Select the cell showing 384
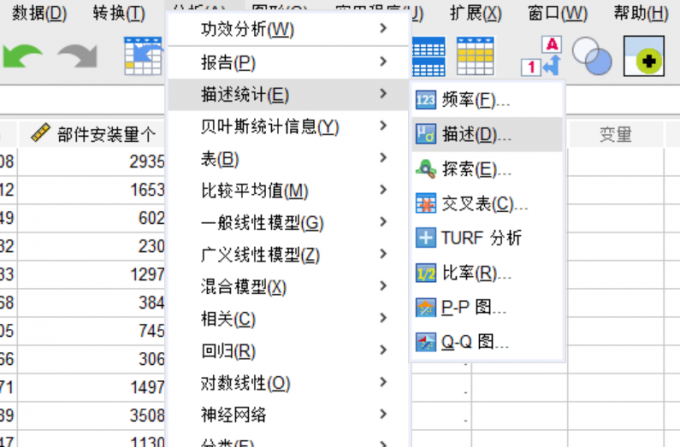This screenshot has width=680, height=447. point(92,303)
